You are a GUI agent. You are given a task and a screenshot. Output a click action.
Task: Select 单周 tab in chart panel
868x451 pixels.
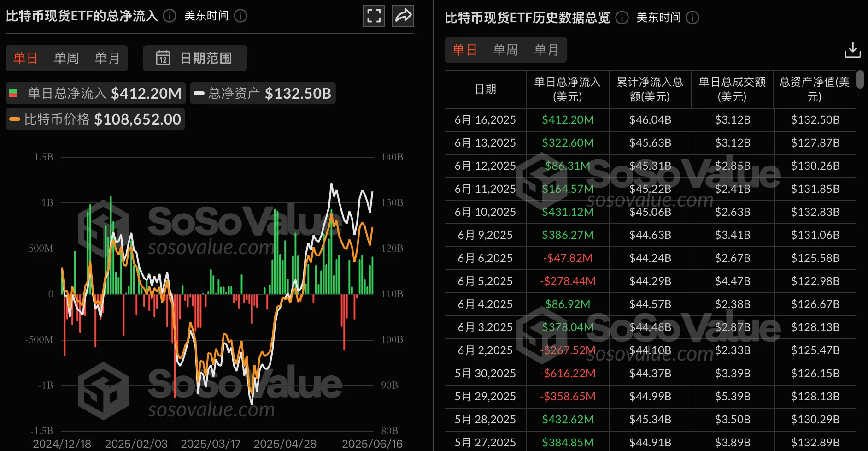66,58
